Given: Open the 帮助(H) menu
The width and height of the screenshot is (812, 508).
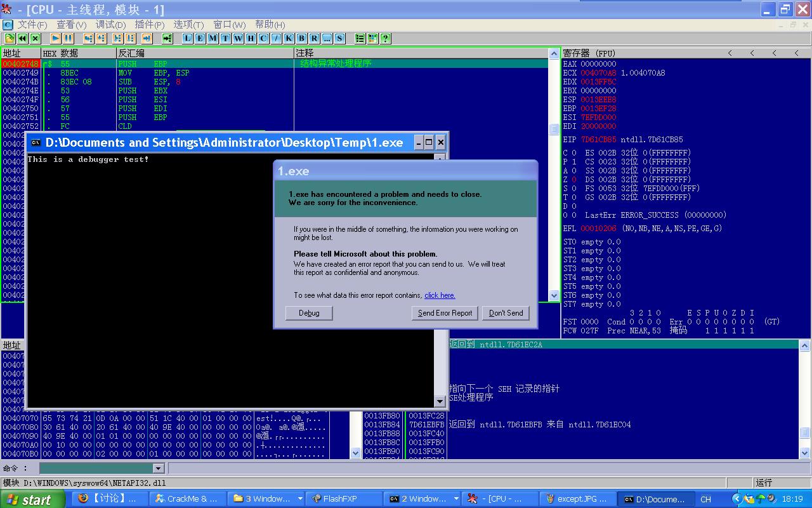Looking at the screenshot, I should click(270, 25).
